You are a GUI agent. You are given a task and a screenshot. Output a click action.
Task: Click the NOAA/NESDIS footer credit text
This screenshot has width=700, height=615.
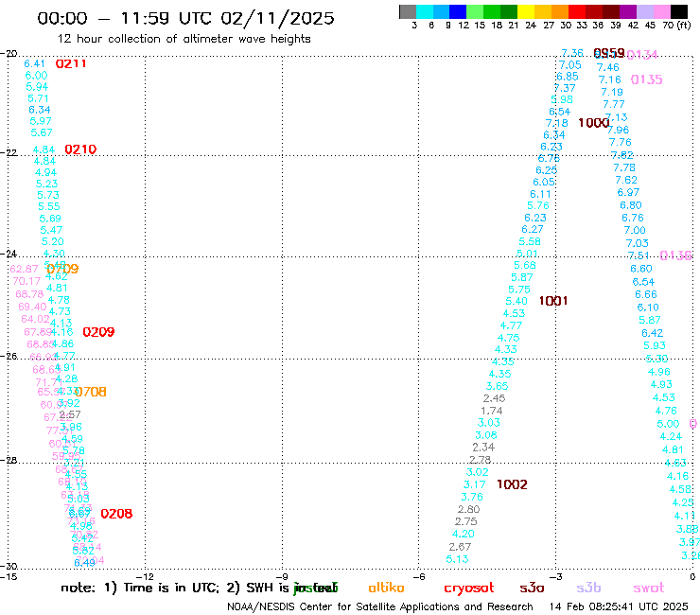click(x=380, y=607)
